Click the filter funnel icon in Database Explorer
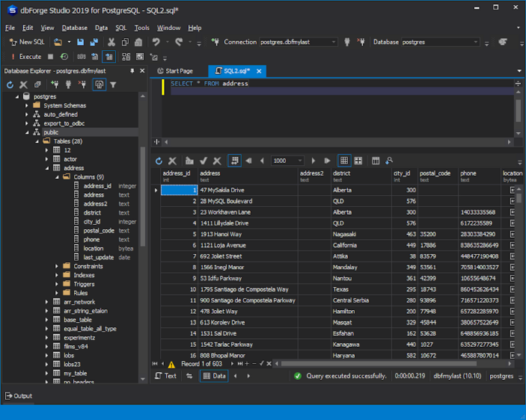The image size is (526, 420). pyautogui.click(x=113, y=85)
